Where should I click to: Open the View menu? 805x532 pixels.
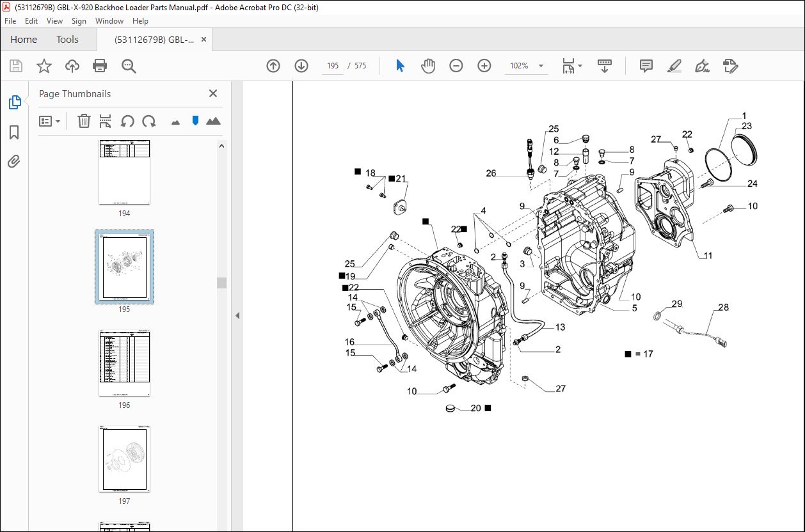point(55,21)
